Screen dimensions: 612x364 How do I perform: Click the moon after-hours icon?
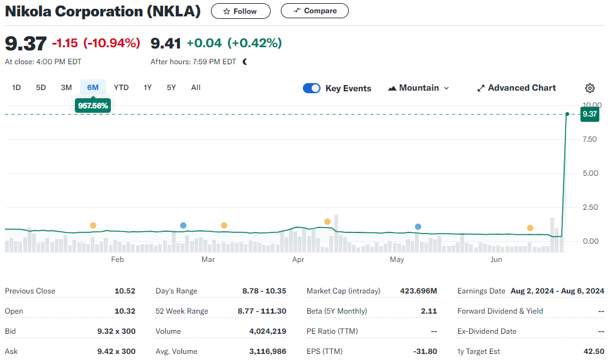[245, 62]
